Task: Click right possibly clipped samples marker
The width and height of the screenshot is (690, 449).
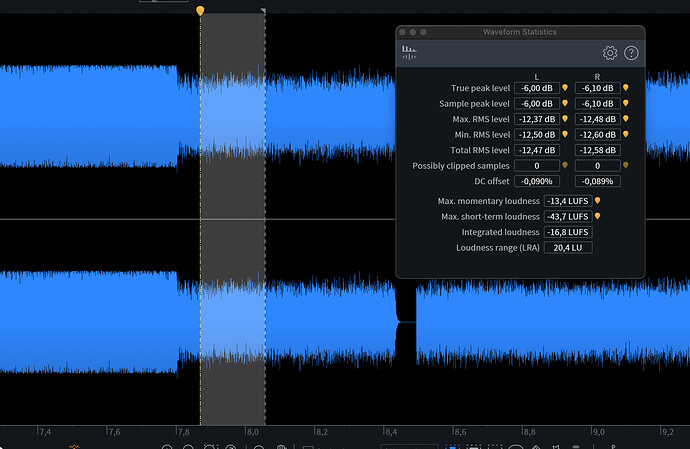Action: pos(626,165)
